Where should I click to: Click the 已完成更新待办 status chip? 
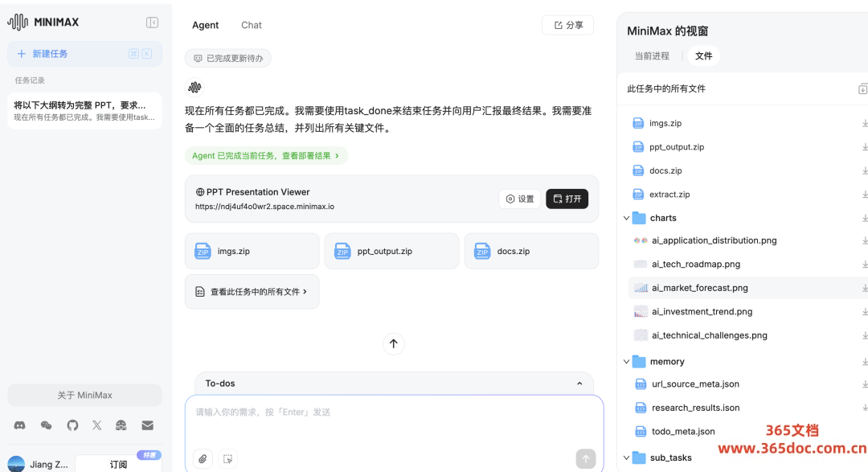pos(228,58)
